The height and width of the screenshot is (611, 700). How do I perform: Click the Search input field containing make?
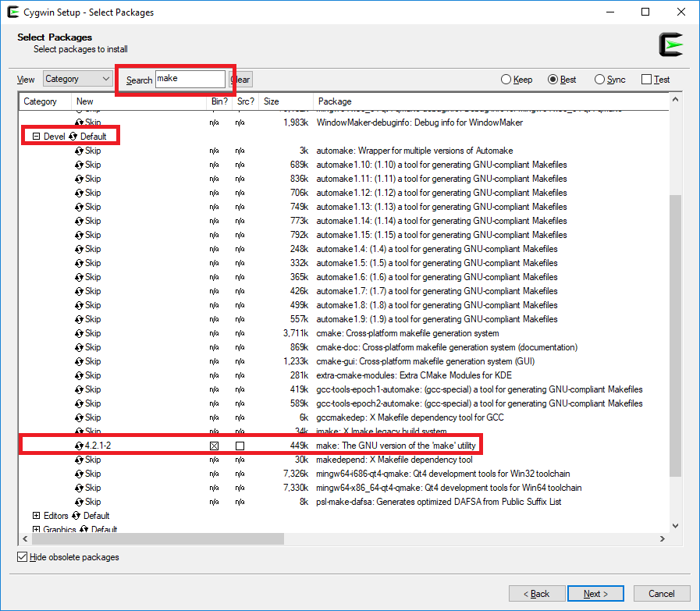pos(190,79)
